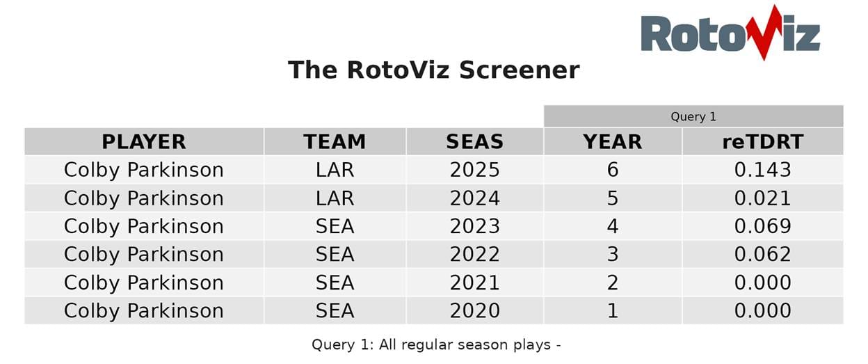Click the 0.143 reTDRT value
The image size is (868, 364).
[x=762, y=170]
